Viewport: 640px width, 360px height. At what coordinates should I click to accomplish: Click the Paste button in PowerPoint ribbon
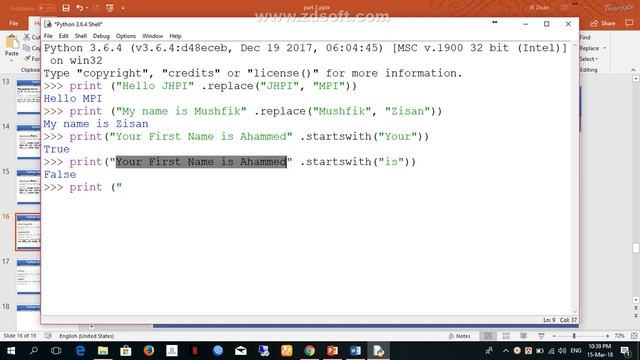[12, 45]
